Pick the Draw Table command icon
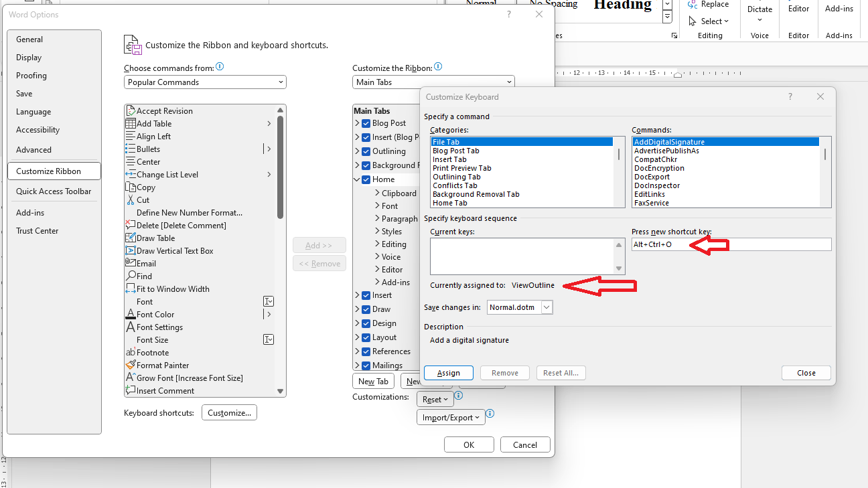868x488 pixels. click(x=131, y=238)
